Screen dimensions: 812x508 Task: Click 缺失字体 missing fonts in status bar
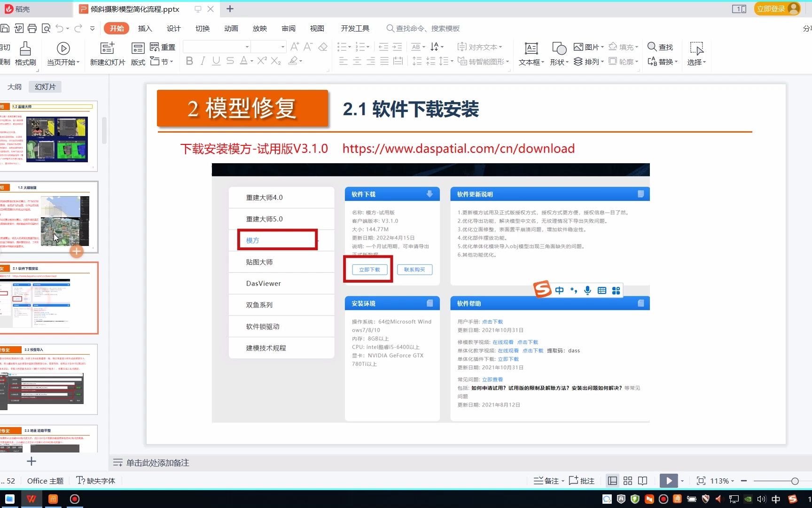pyautogui.click(x=96, y=481)
